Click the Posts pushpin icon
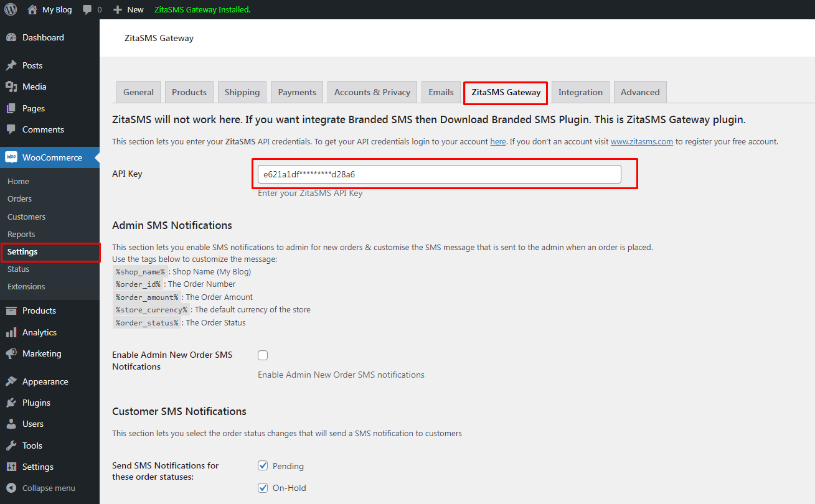Viewport: 815px width, 504px height. [11, 65]
